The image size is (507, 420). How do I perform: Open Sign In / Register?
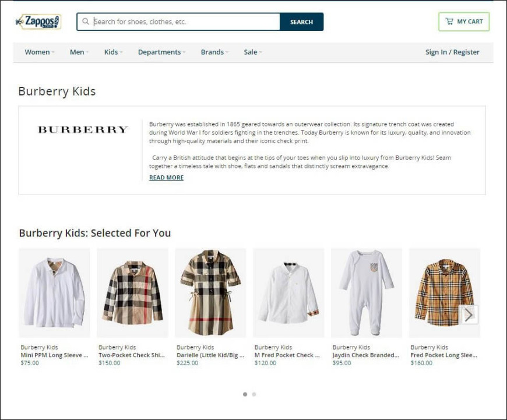pyautogui.click(x=452, y=52)
